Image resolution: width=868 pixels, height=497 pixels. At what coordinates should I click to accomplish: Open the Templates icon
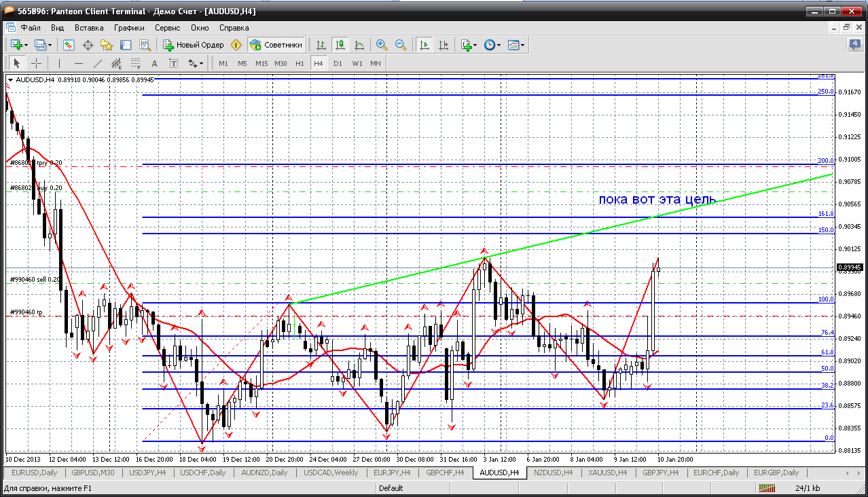[513, 45]
